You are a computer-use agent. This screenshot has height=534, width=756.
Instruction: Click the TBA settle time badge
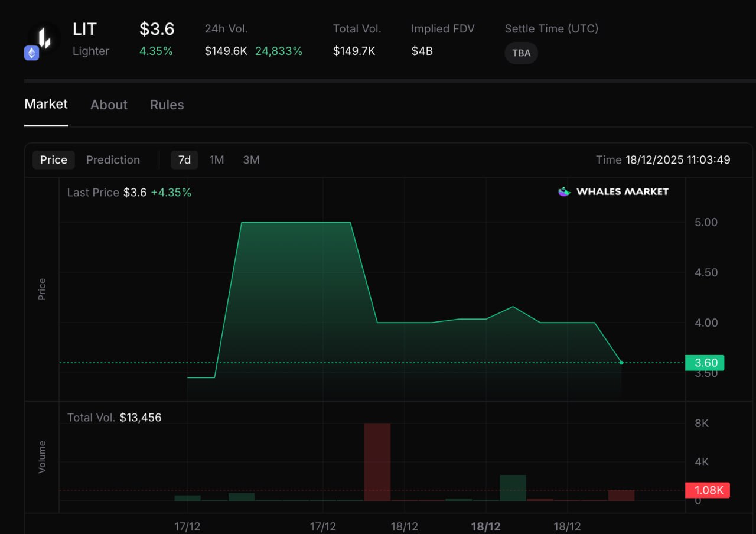(521, 53)
